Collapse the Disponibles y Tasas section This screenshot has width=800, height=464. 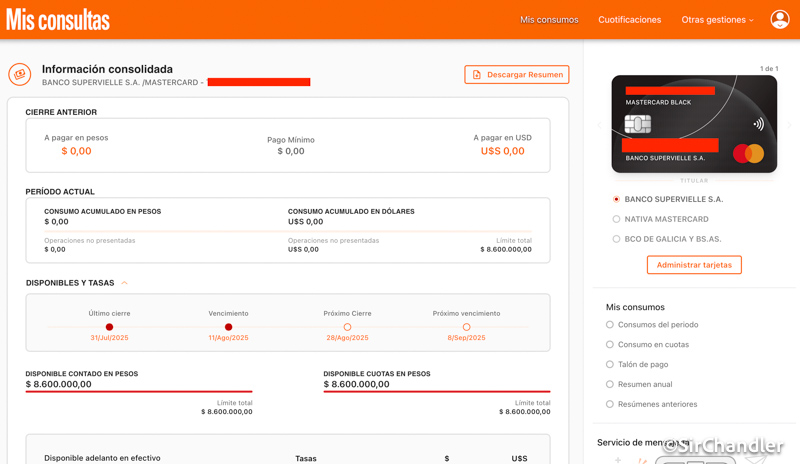124,283
